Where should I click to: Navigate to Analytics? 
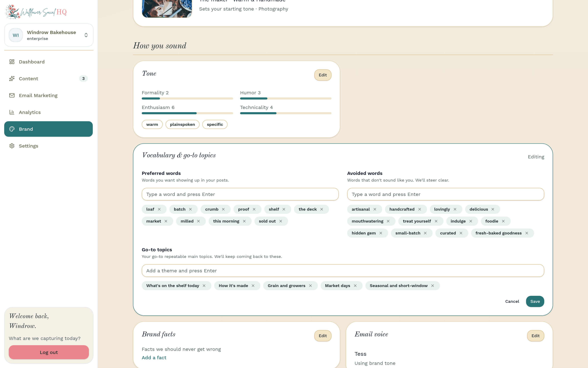point(48,112)
